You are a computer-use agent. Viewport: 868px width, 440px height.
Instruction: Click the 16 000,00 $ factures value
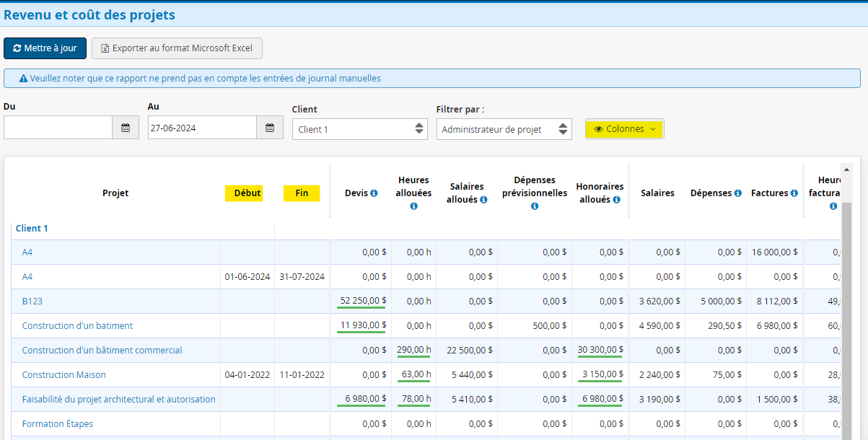coord(774,252)
